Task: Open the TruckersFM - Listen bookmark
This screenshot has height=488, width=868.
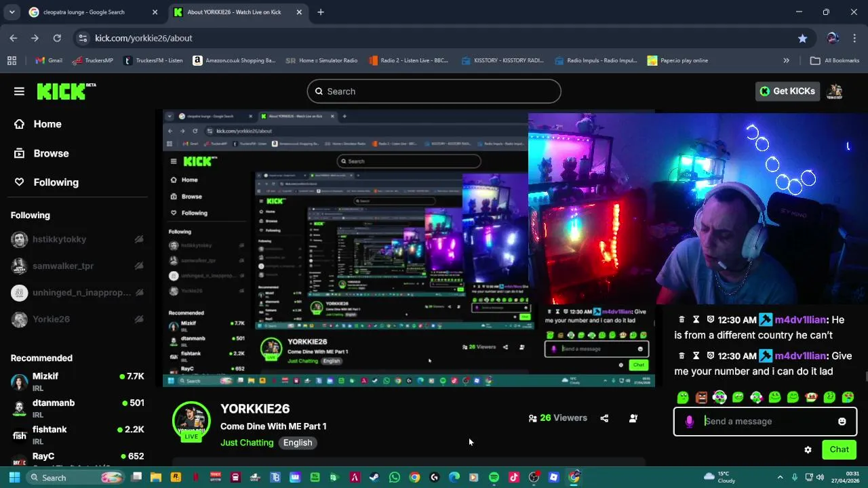Action: 153,60
